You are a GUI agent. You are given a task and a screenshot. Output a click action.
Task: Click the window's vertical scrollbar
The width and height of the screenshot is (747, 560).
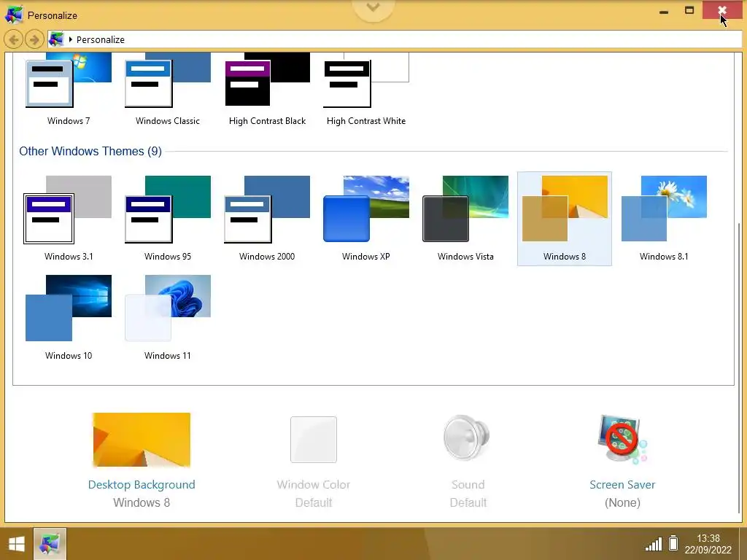coord(740,367)
